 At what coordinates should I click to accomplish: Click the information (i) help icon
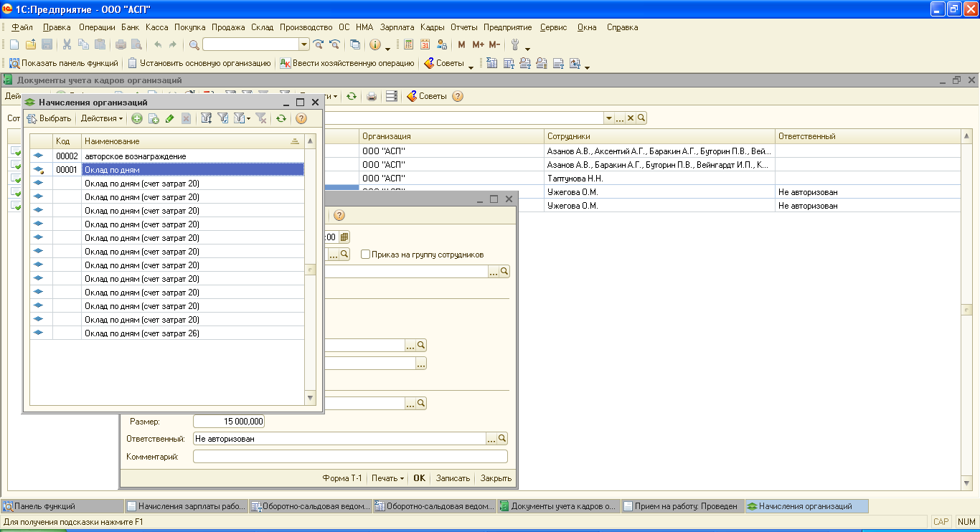(375, 44)
